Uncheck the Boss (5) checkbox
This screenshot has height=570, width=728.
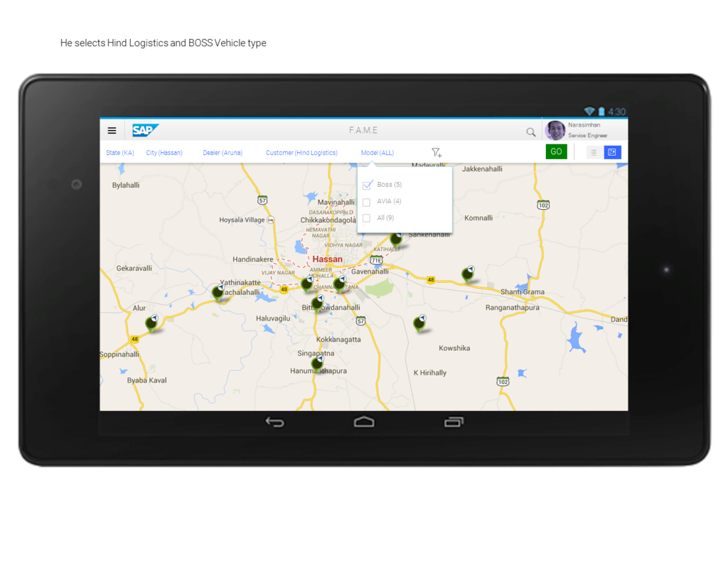[x=367, y=185]
